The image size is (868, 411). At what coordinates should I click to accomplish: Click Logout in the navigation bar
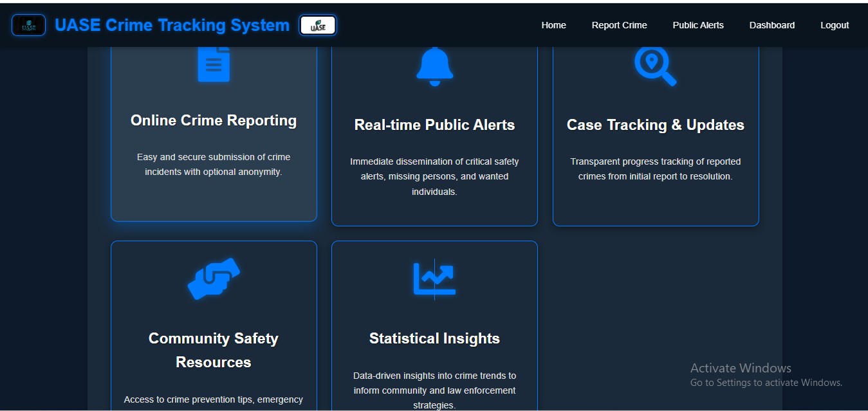point(834,25)
